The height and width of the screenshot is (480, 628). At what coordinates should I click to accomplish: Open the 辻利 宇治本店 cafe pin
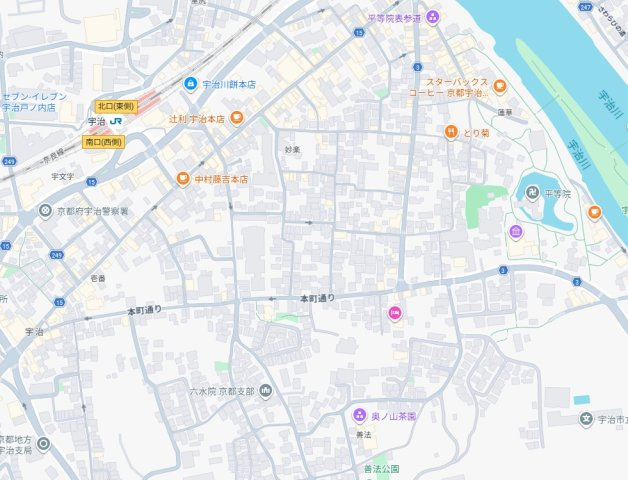(237, 118)
